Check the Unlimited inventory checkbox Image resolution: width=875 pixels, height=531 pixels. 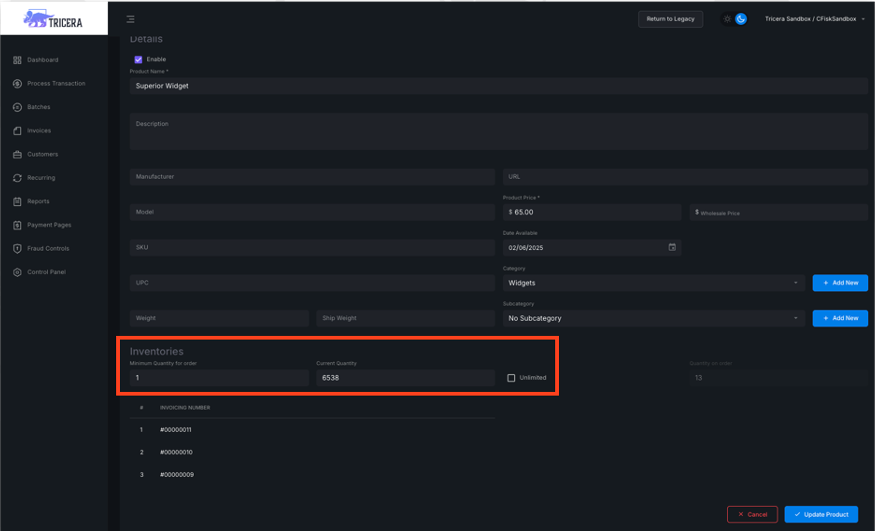(511, 378)
